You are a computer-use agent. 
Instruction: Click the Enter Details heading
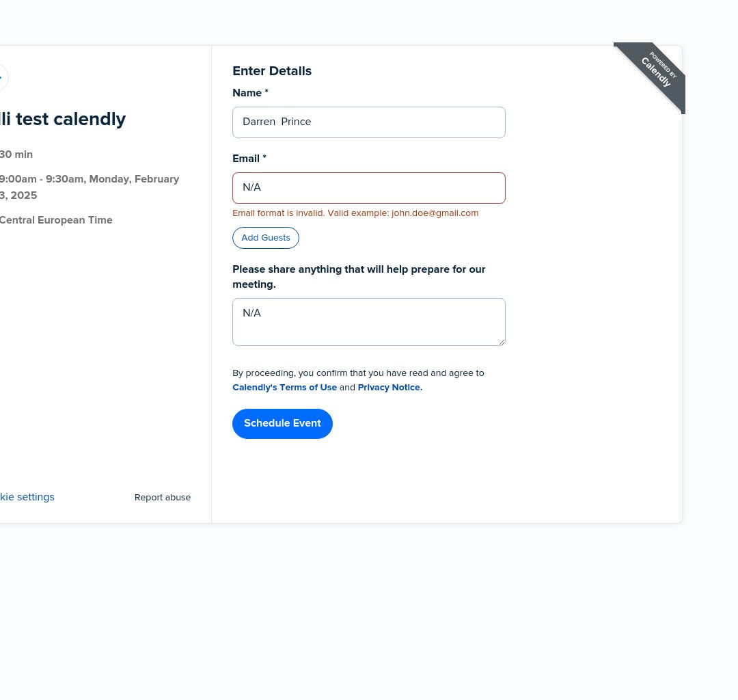[x=272, y=71]
